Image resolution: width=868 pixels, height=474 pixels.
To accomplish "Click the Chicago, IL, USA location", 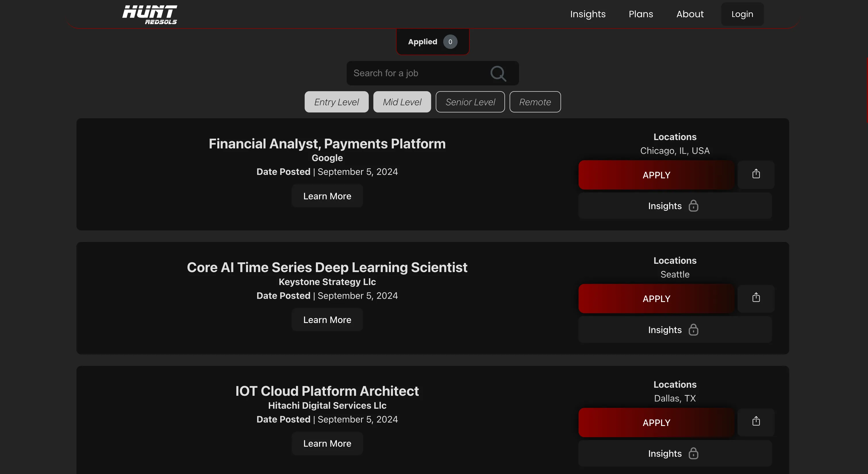I will tap(675, 150).
